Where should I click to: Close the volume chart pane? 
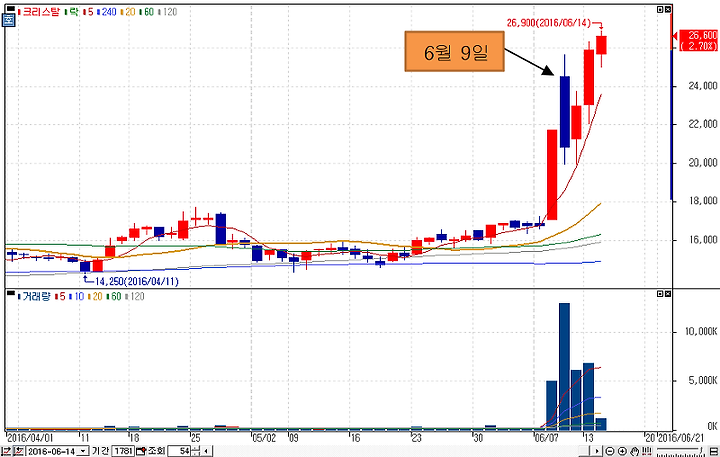tap(668, 293)
